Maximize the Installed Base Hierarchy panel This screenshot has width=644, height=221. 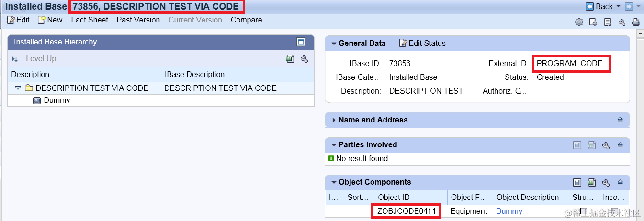point(301,42)
